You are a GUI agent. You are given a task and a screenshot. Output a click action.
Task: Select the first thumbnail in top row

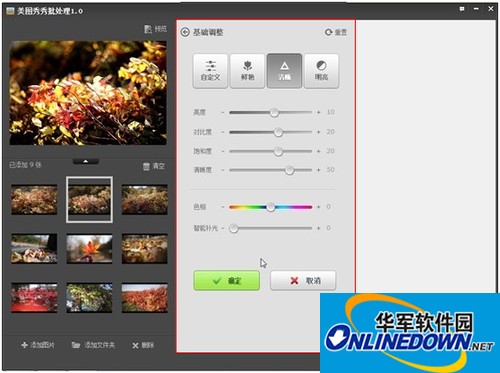click(x=34, y=200)
